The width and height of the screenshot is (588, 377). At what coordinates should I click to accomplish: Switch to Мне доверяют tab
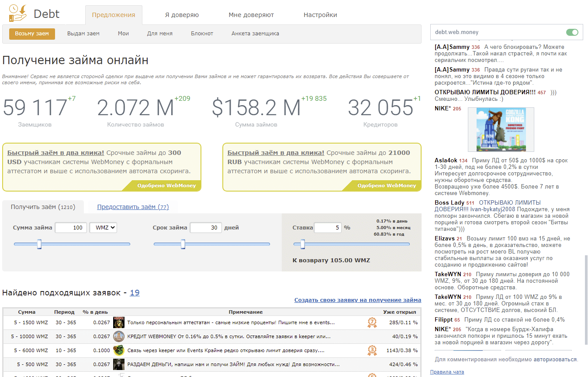tap(251, 15)
